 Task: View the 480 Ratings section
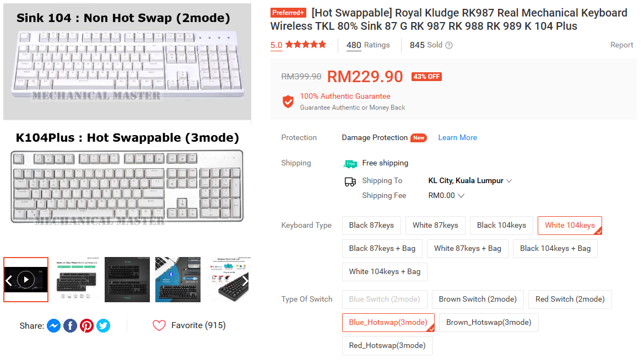pyautogui.click(x=368, y=45)
